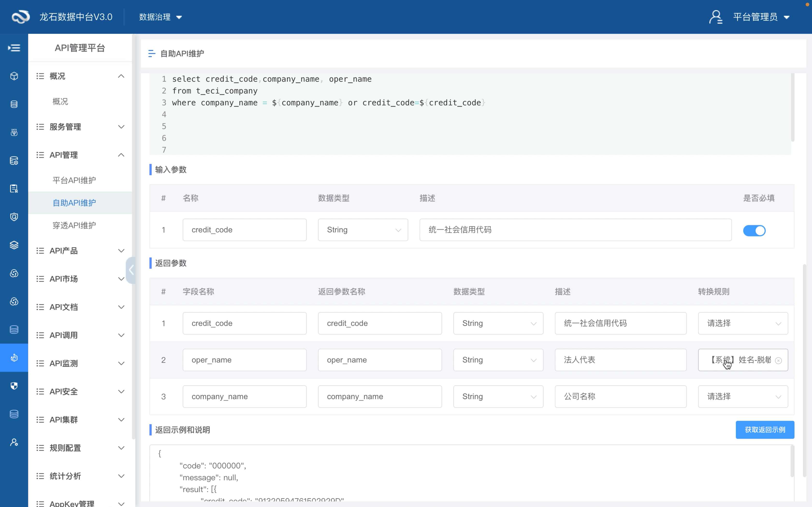Click the user avatar icon in header
The image size is (812, 507).
point(715,17)
